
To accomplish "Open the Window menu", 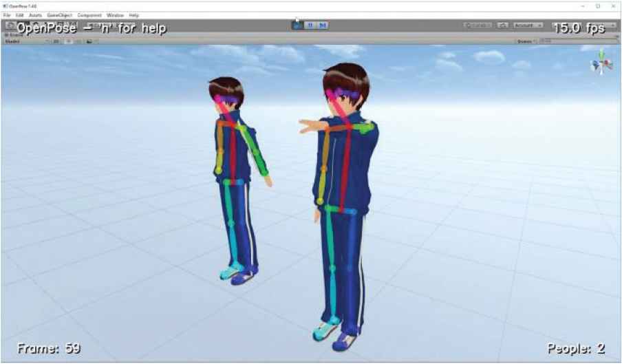I will point(115,15).
